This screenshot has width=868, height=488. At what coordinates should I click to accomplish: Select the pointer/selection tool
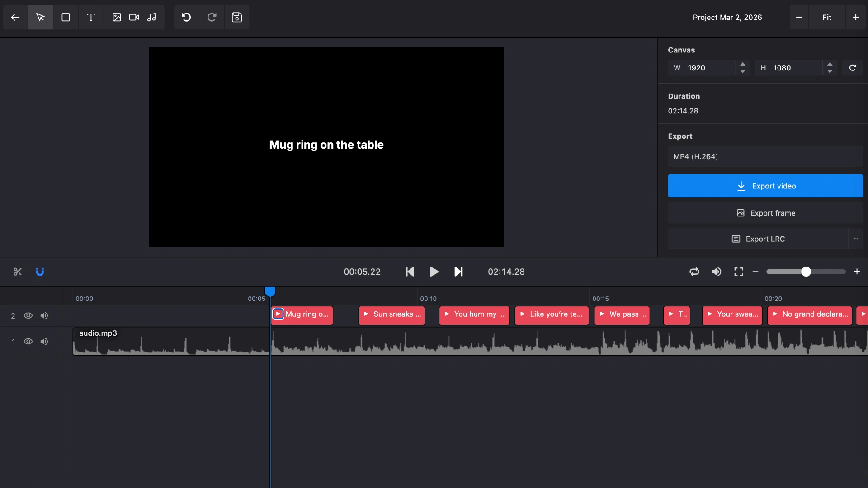pyautogui.click(x=40, y=17)
